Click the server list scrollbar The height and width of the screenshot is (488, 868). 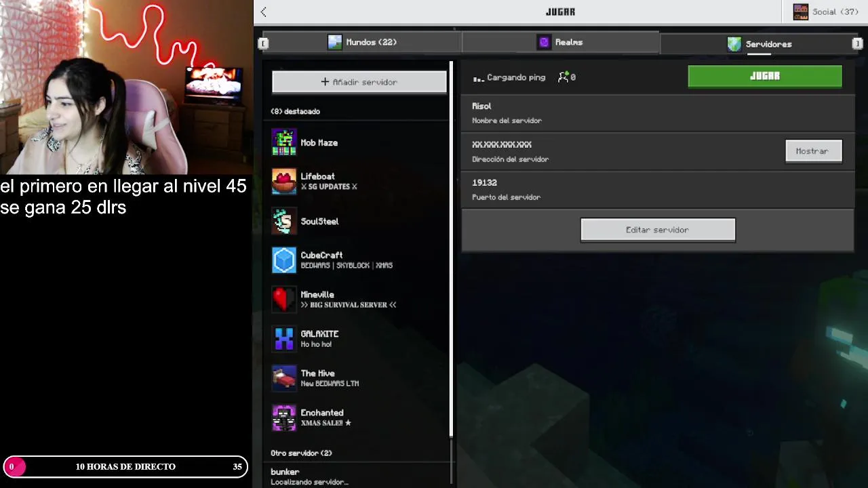(x=451, y=249)
